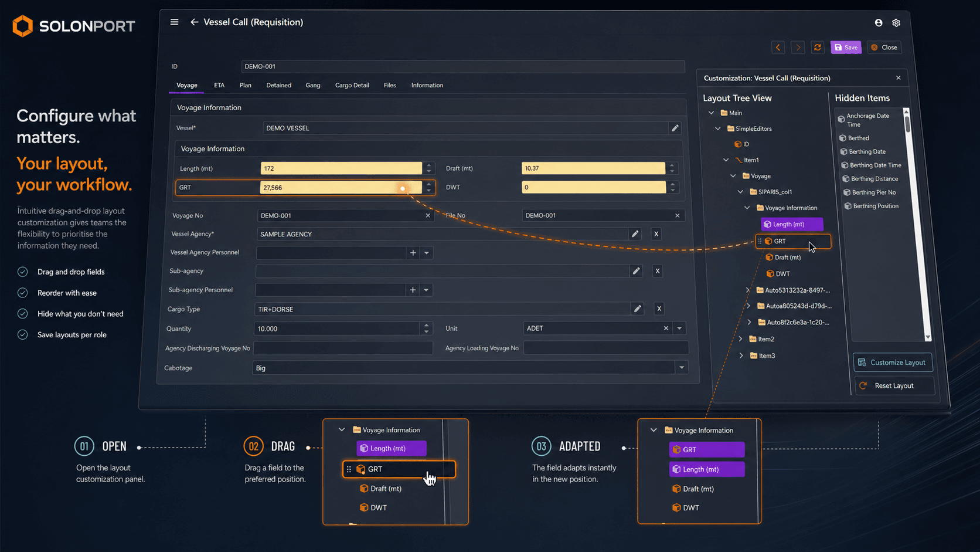
Task: Open the Files tab
Action: (390, 85)
